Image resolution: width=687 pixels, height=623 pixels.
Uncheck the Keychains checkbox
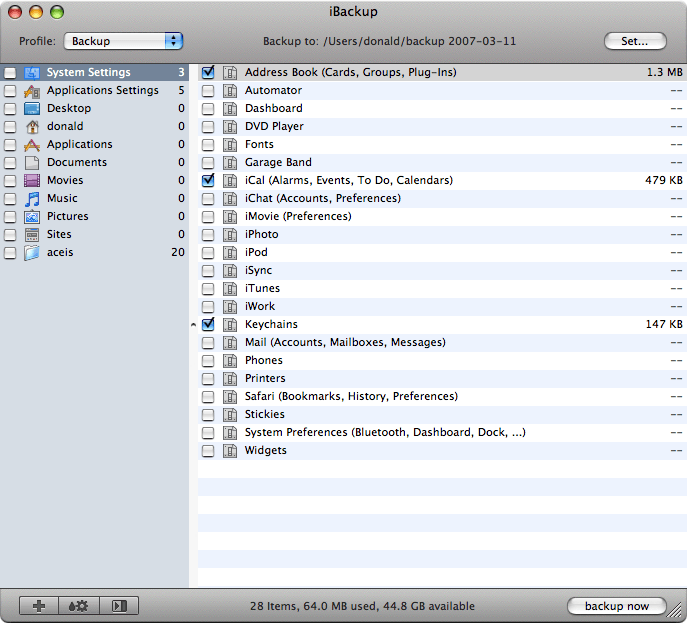coord(208,324)
